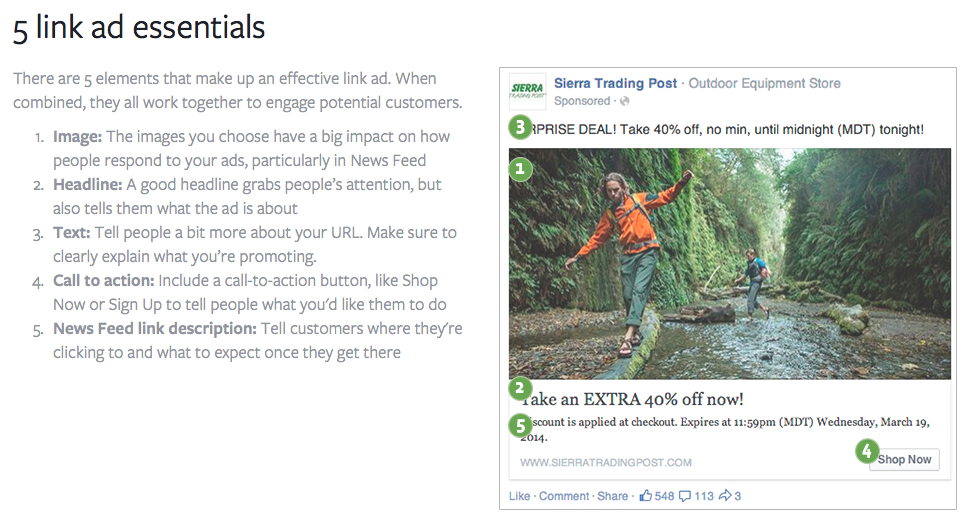Click the Shop Now button
975x522 pixels.
click(904, 460)
